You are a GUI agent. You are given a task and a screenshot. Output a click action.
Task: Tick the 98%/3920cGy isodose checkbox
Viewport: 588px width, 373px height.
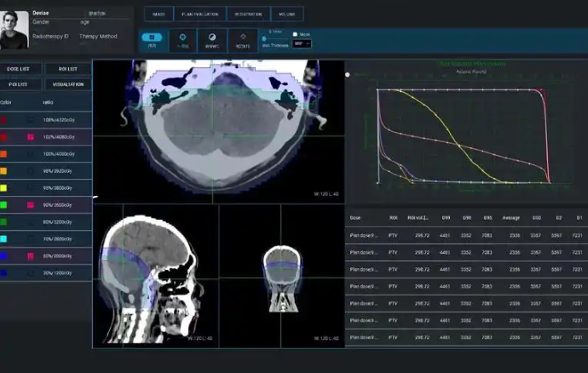31,171
